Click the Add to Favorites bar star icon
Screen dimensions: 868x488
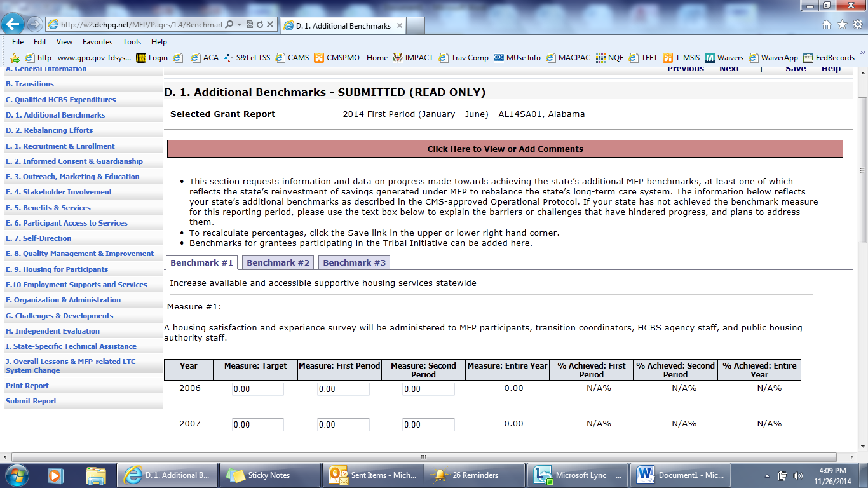14,58
